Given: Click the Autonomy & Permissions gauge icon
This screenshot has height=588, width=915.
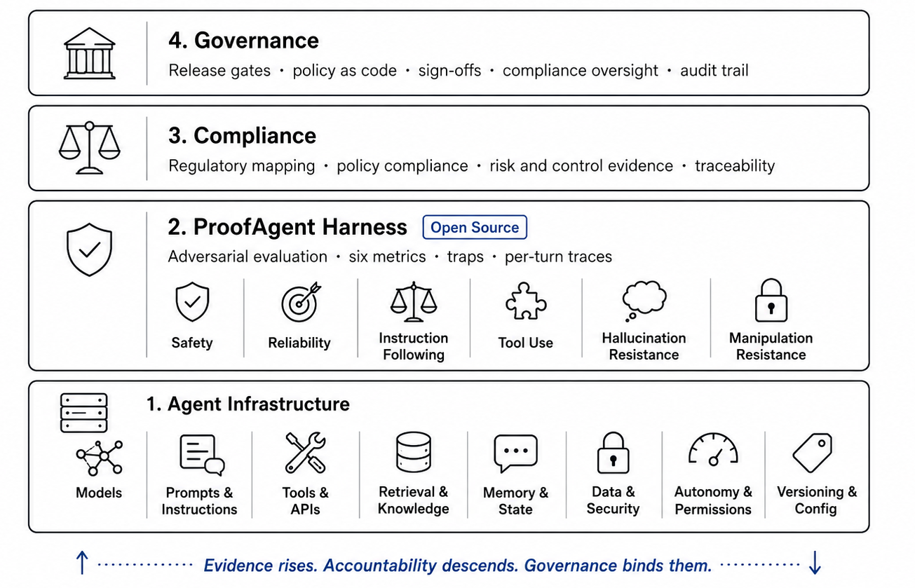Looking at the screenshot, I should [x=713, y=449].
